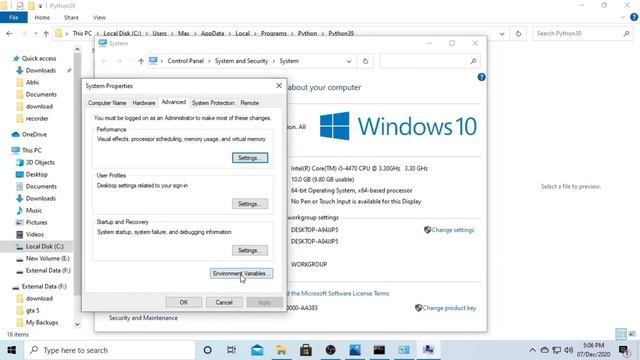
Task: Open Quick access in navigation pane
Action: [39, 58]
